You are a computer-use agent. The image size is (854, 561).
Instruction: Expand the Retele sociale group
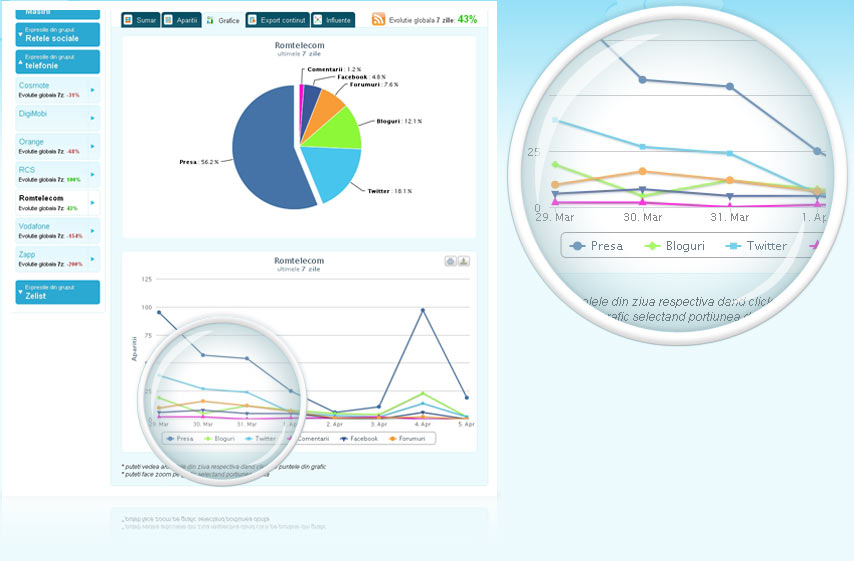(58, 34)
